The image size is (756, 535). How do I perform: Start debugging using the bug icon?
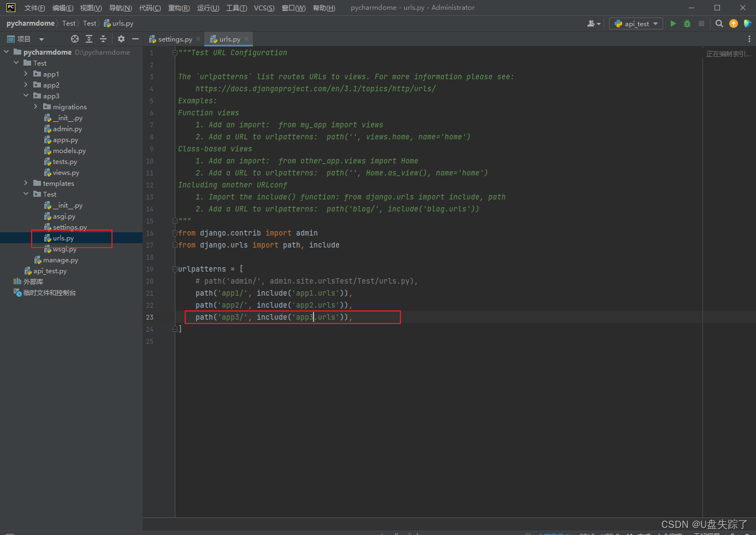[687, 23]
